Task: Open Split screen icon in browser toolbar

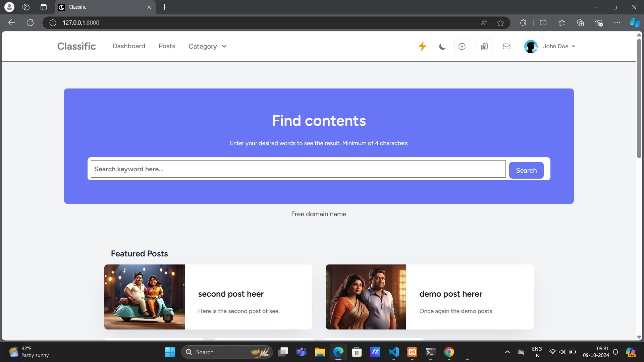Action: pyautogui.click(x=543, y=23)
